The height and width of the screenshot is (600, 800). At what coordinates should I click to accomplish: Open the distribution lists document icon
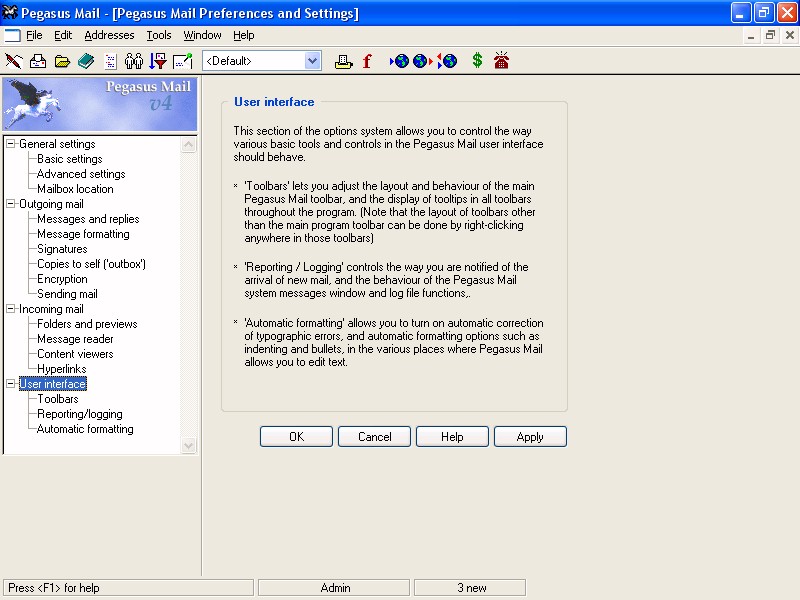click(110, 61)
